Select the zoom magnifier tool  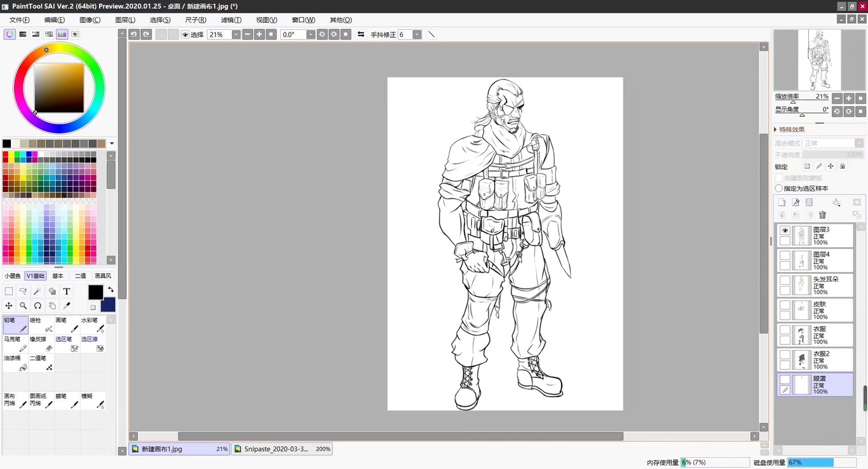click(x=24, y=306)
